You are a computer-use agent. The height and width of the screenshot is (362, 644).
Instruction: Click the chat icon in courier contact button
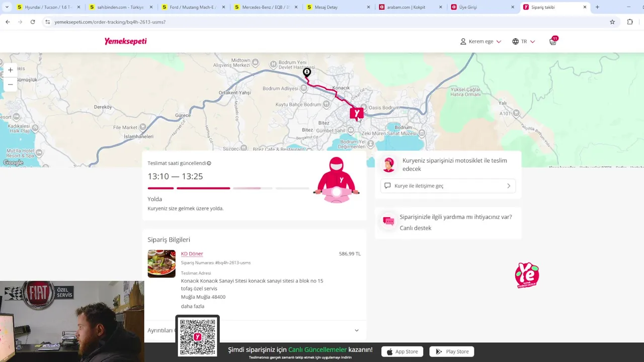(387, 186)
